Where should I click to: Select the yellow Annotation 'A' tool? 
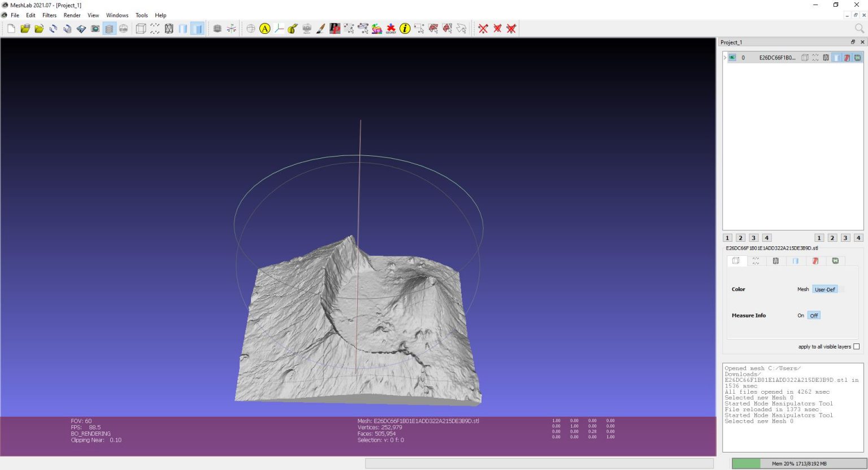coord(265,28)
